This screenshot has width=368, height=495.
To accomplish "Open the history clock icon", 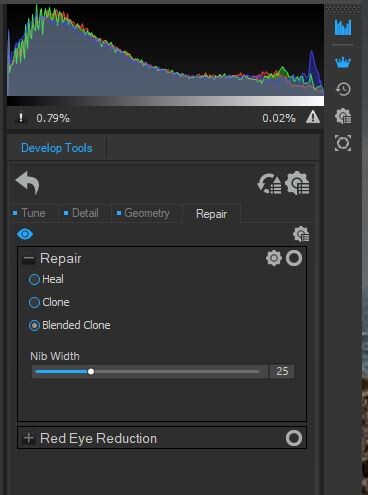I will point(343,89).
